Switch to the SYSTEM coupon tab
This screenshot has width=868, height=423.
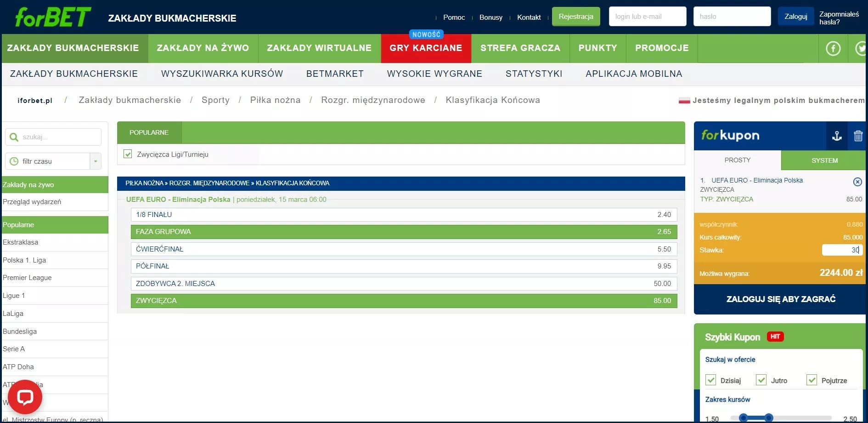pyautogui.click(x=824, y=160)
